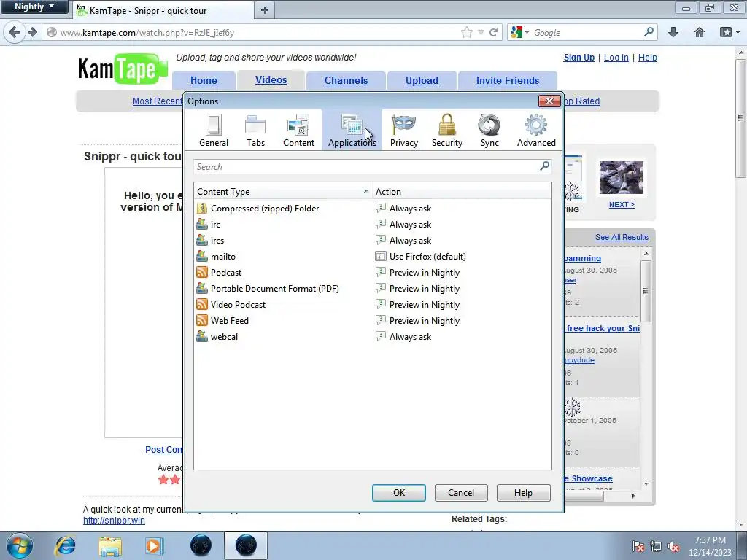The height and width of the screenshot is (560, 747).
Task: Click the Google search magnifier icon
Action: (649, 32)
